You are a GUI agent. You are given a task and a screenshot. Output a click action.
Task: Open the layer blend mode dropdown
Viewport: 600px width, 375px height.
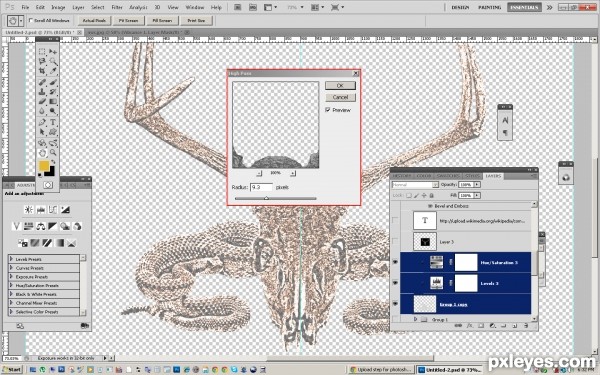coord(415,185)
